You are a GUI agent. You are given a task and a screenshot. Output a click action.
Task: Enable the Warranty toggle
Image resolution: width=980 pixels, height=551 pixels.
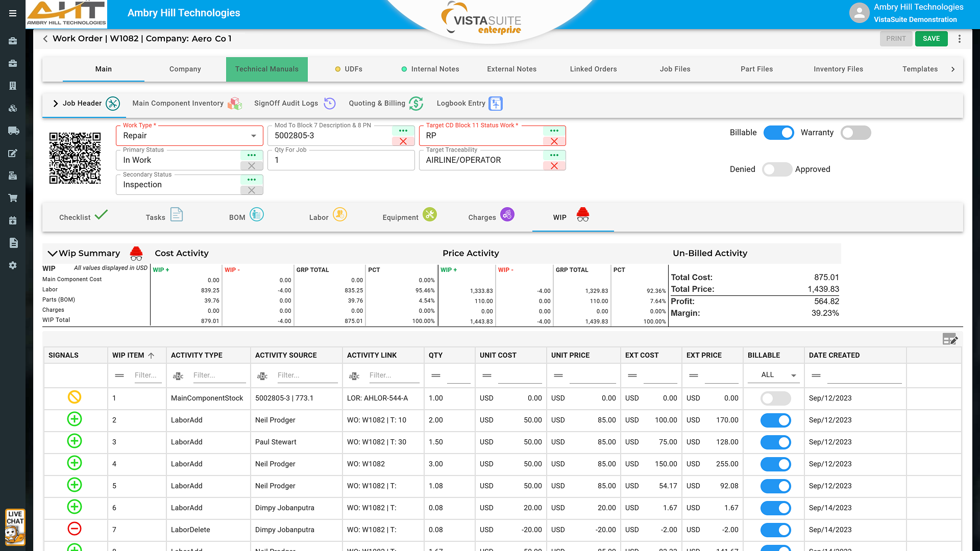(x=855, y=133)
